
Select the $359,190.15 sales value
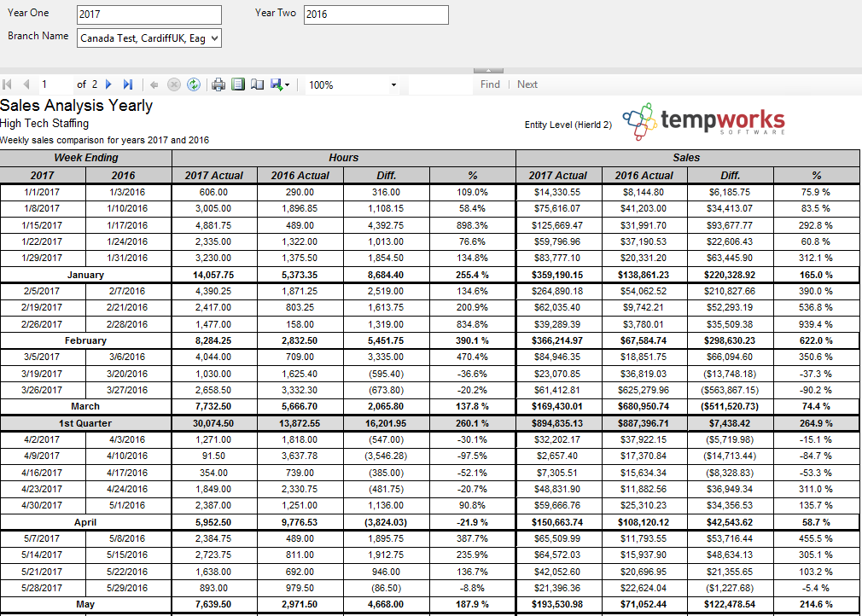tap(558, 275)
